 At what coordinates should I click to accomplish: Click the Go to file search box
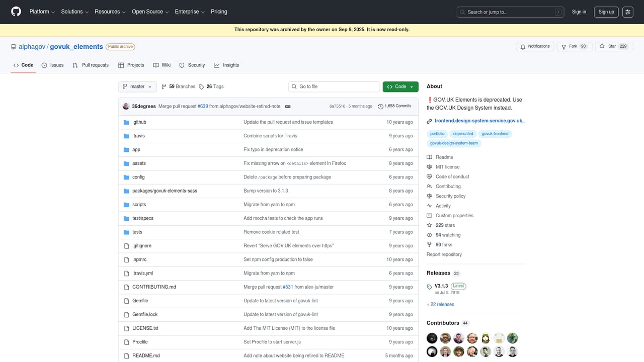(334, 86)
